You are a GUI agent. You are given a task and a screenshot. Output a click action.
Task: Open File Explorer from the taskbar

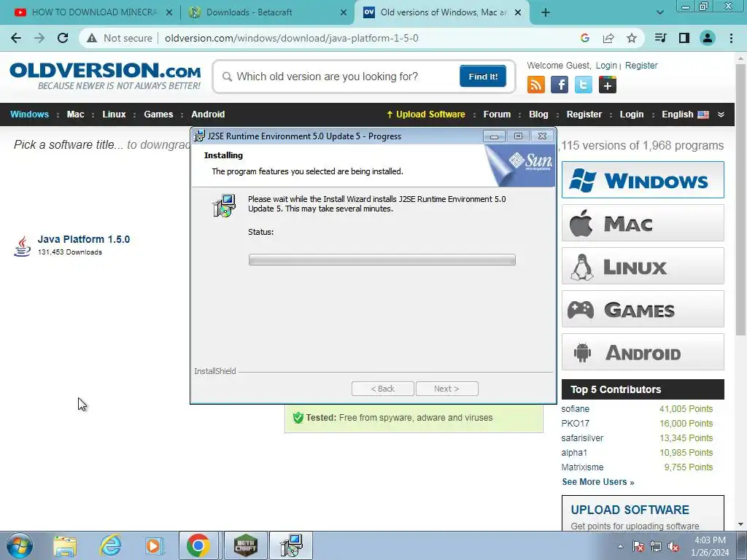65,545
